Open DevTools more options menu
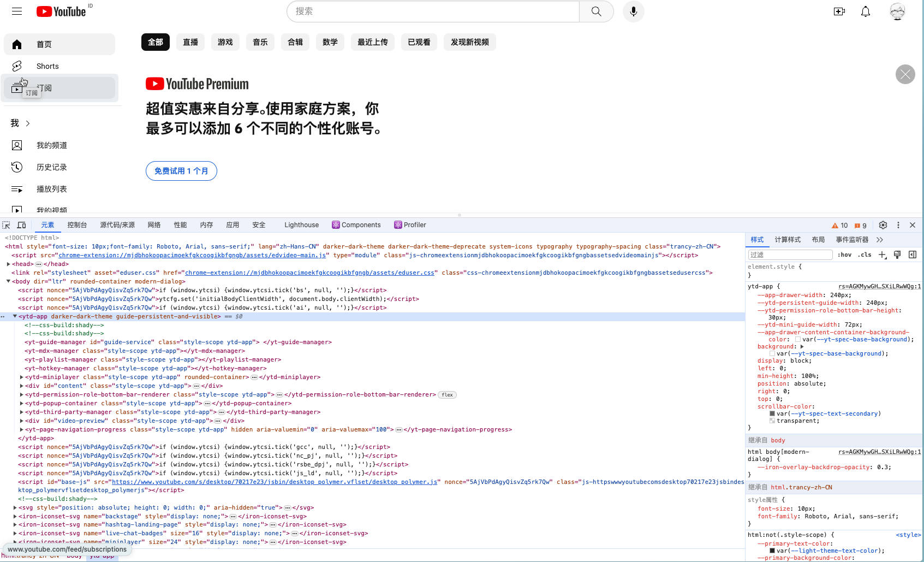Image resolution: width=924 pixels, height=562 pixels. pyautogui.click(x=898, y=225)
